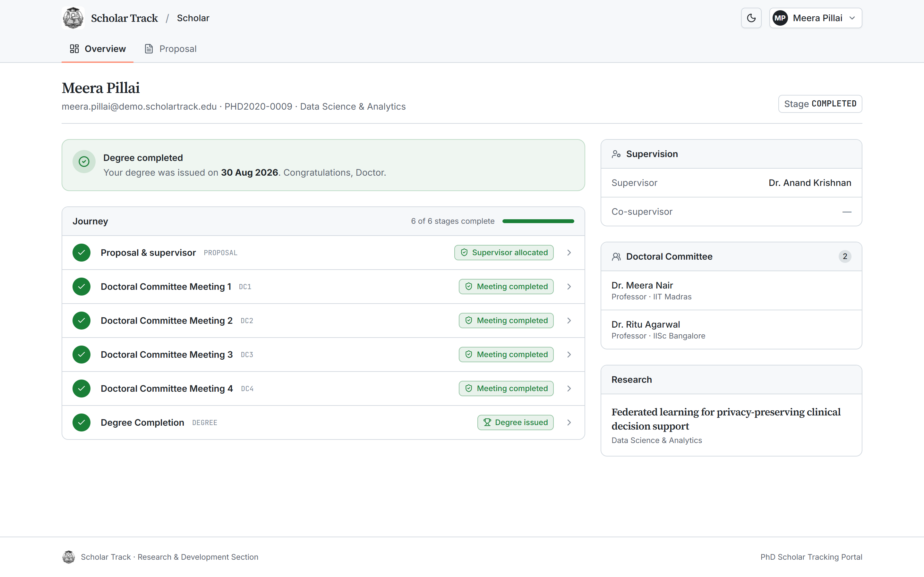The width and height of the screenshot is (924, 577).
Task: Click the Supervisor allocated badge
Action: click(x=504, y=253)
